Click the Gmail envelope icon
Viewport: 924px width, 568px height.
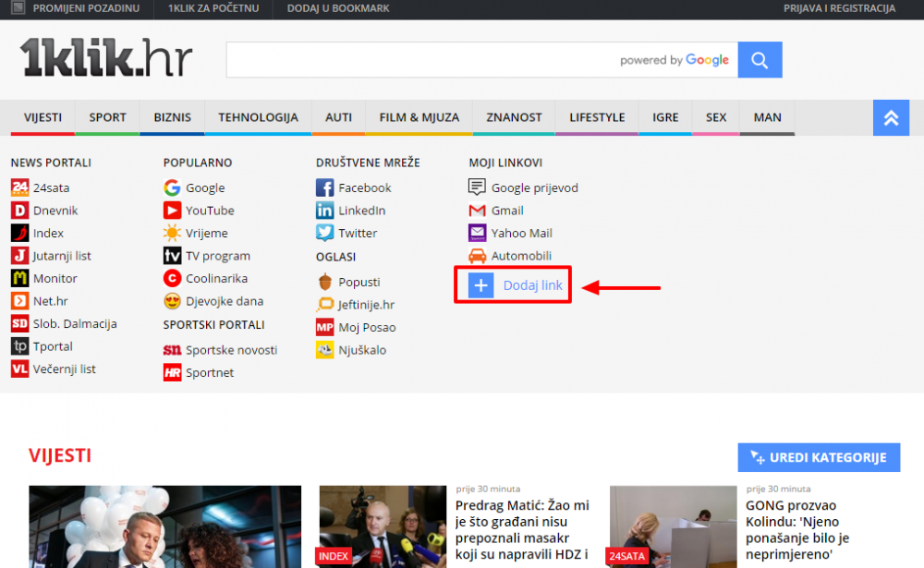(478, 211)
